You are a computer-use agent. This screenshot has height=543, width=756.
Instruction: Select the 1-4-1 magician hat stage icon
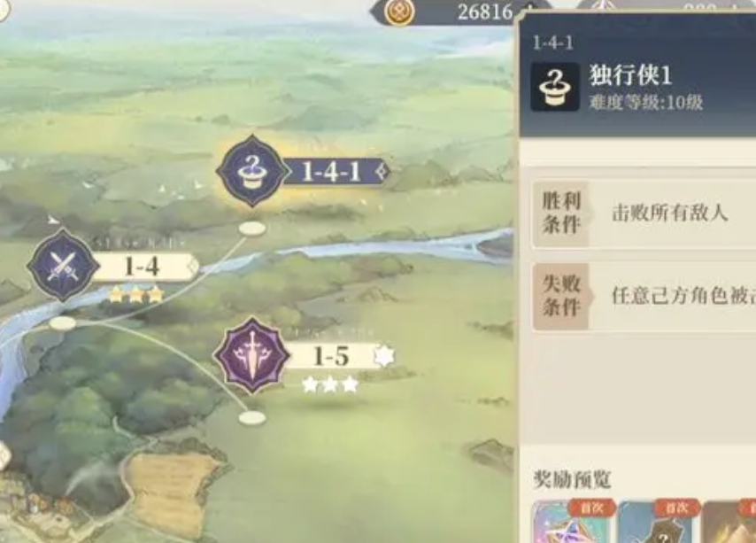251,171
